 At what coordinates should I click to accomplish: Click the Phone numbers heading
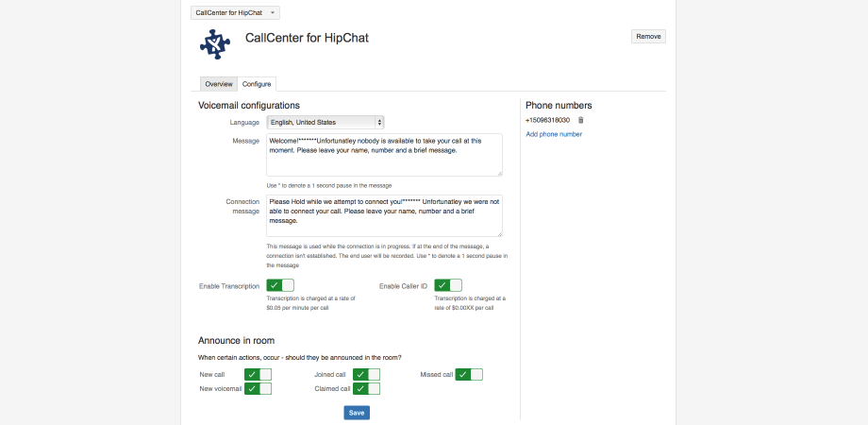[x=559, y=105]
